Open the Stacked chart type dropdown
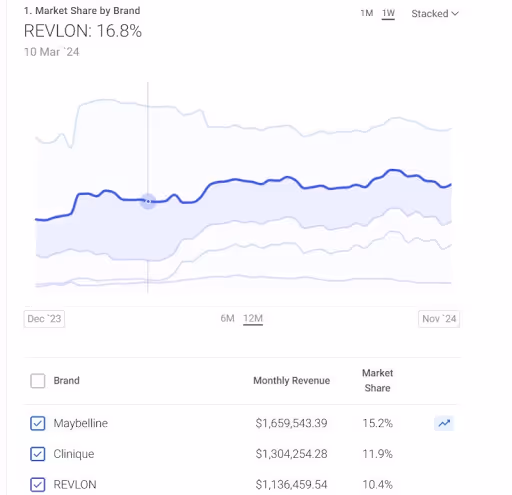 (x=435, y=14)
